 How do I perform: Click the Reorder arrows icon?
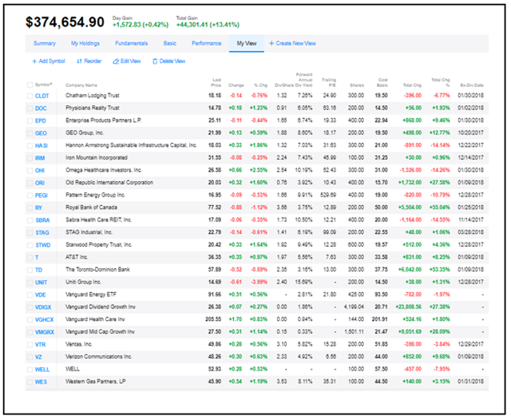pos(79,61)
